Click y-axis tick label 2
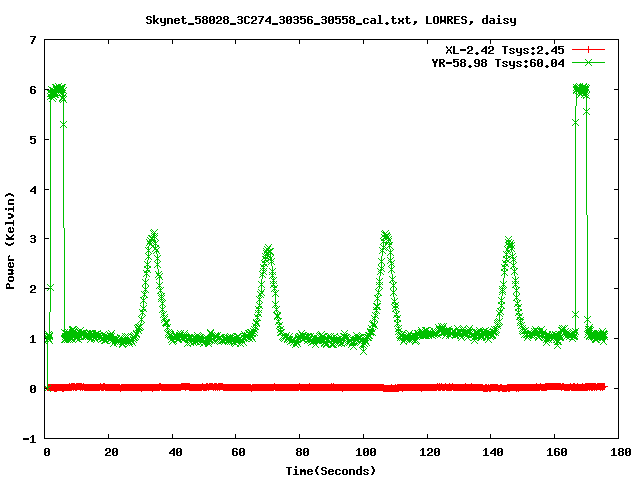Image resolution: width=640 pixels, height=480 pixels. [x=33, y=289]
